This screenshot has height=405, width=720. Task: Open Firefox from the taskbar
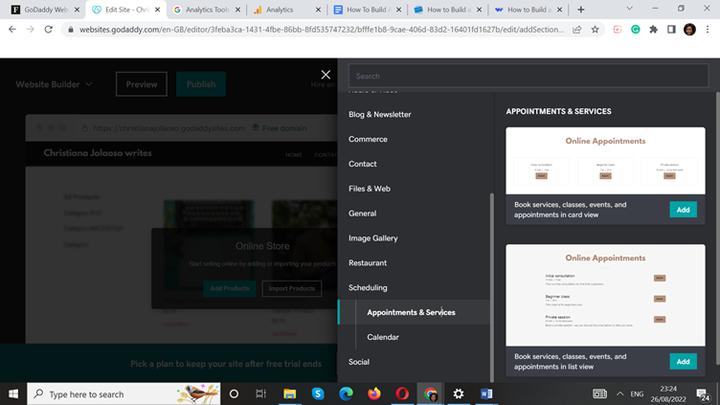(x=374, y=394)
